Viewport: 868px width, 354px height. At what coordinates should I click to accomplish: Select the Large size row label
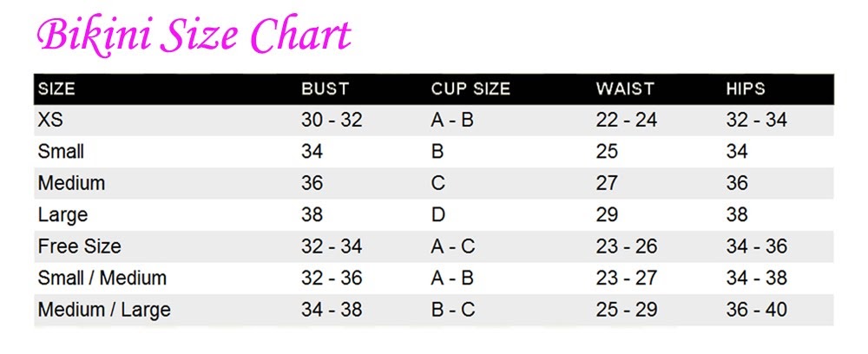coord(62,214)
